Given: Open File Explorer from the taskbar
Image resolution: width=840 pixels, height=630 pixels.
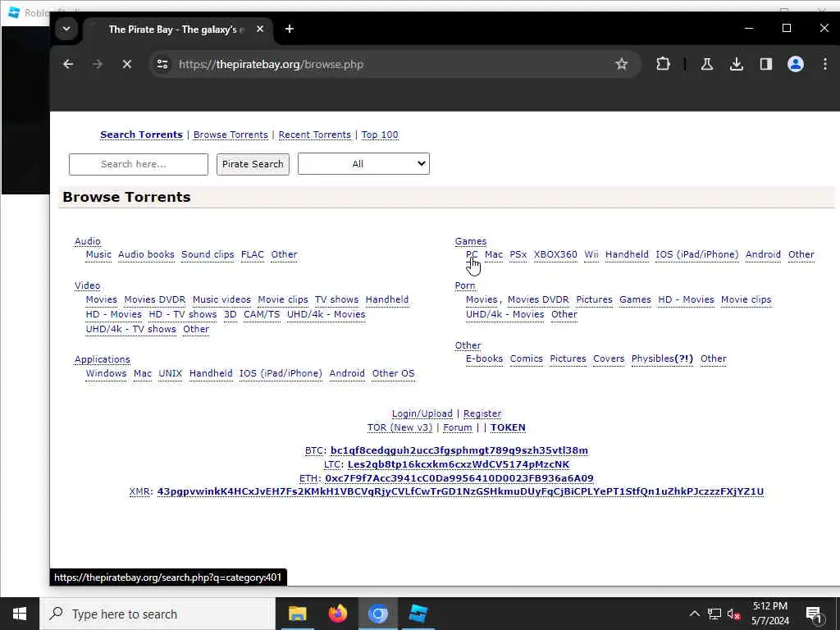Looking at the screenshot, I should [297, 614].
